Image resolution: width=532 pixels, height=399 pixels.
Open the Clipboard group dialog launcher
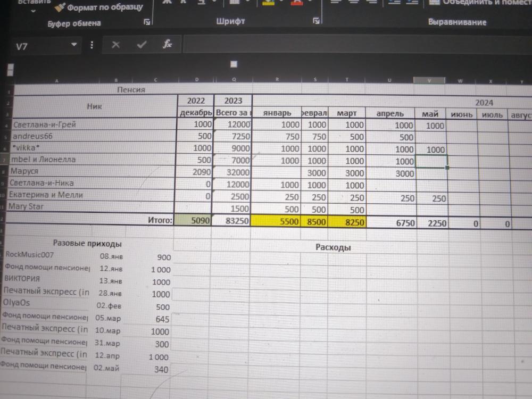pos(147,22)
